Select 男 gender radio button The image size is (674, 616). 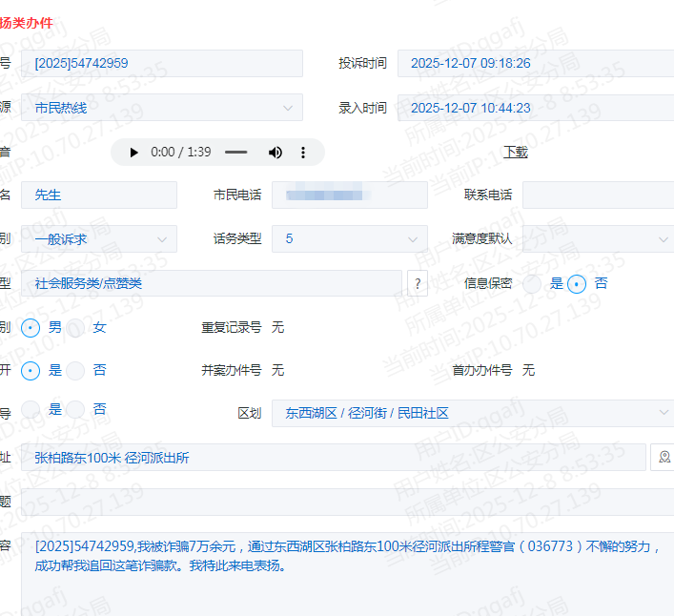tap(31, 327)
